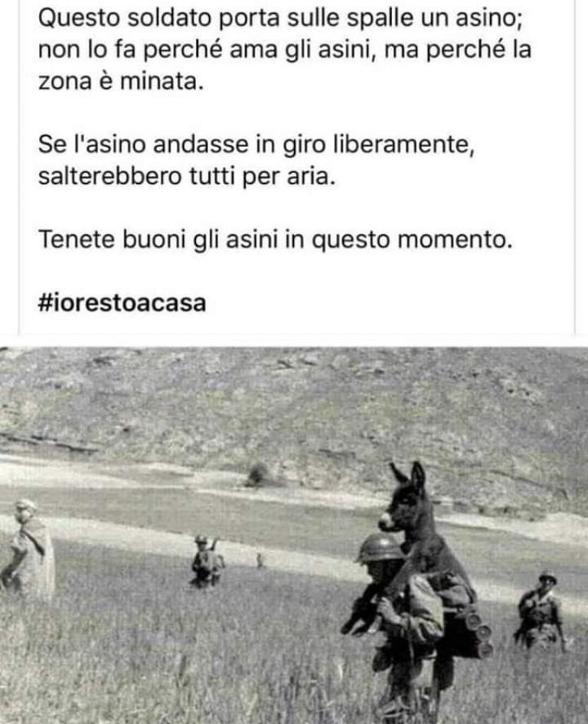Open the #iorestoacasa hashtag link
Viewport: 588px width, 724px height.
[122, 303]
